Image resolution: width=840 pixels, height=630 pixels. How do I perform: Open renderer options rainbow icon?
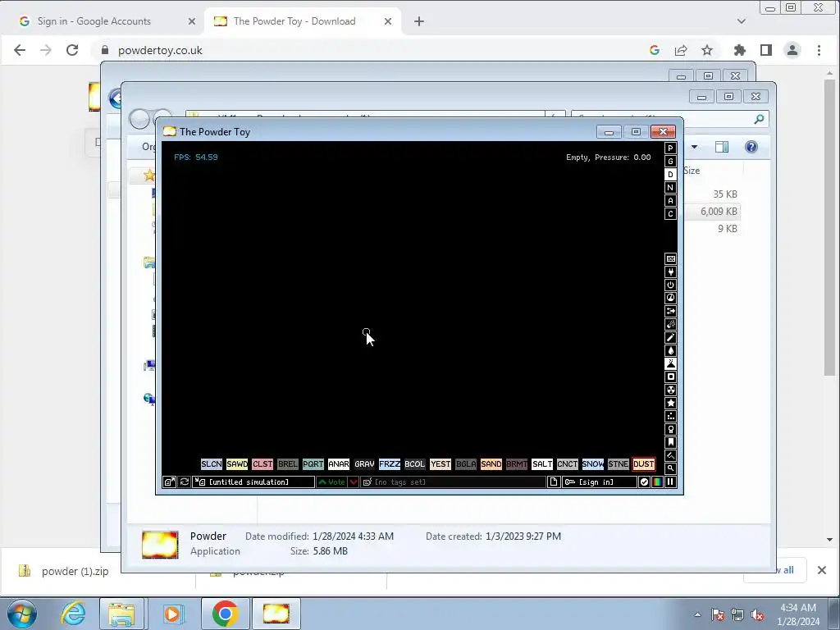[657, 482]
